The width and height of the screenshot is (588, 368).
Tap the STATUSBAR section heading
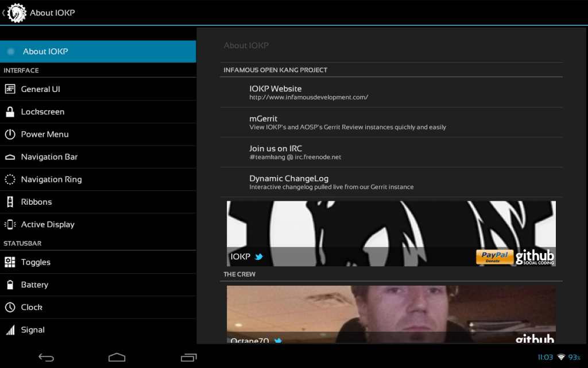[x=22, y=243]
